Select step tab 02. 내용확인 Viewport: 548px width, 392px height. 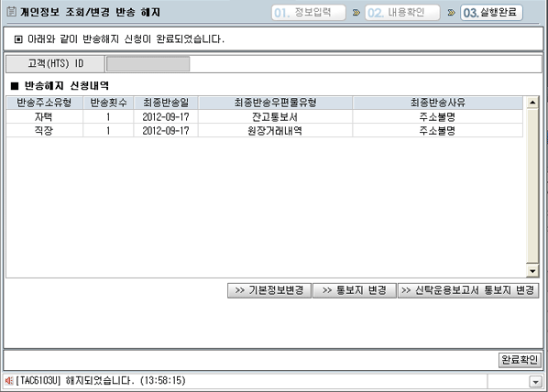402,13
